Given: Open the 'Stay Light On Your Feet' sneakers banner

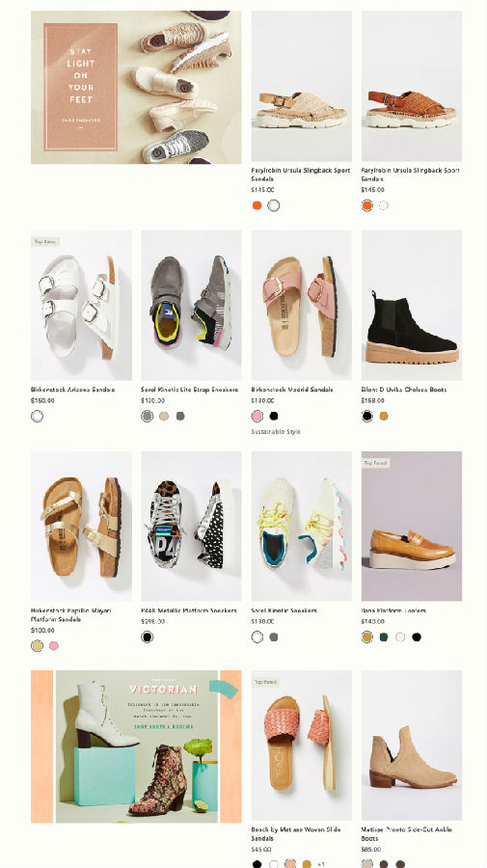Looking at the screenshot, I should (136, 88).
